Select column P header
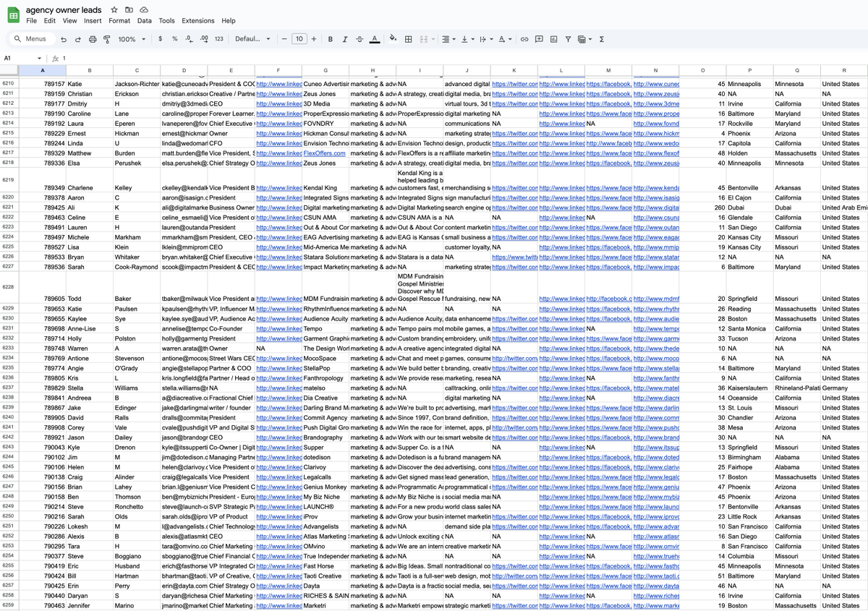Viewport: 868px width, 611px height. [x=750, y=70]
